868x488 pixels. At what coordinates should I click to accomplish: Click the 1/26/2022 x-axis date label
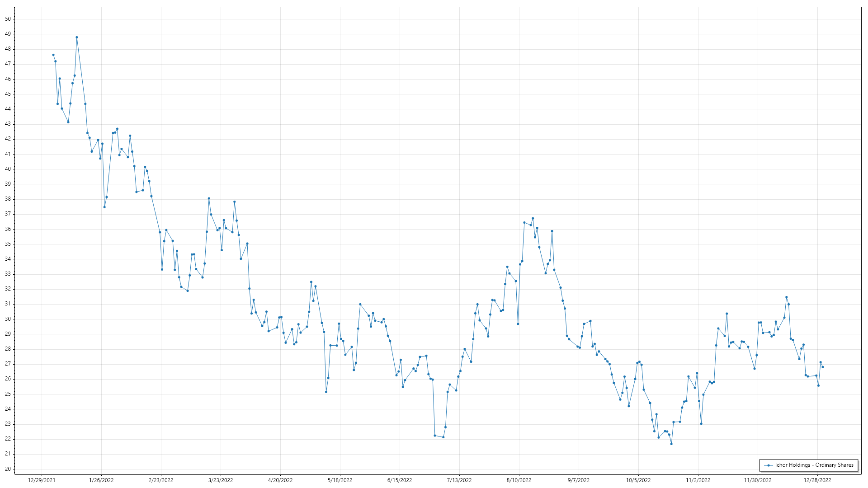pos(101,480)
